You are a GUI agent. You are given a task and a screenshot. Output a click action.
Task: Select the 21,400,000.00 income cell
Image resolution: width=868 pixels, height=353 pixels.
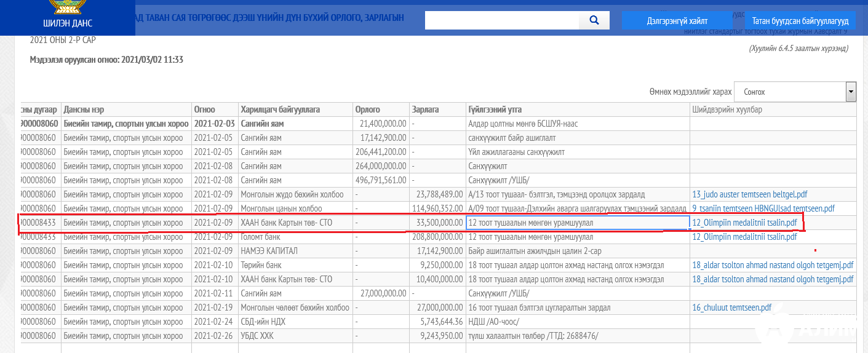[380, 124]
